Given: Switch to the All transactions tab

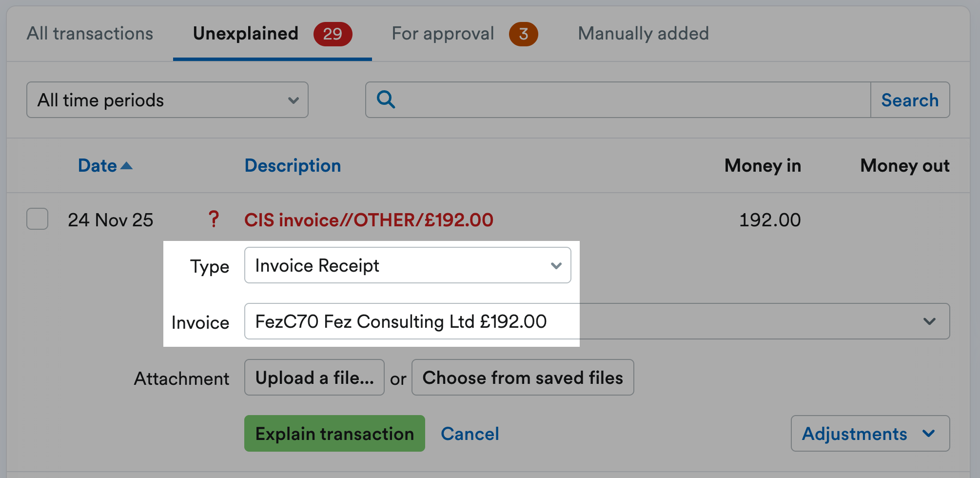Looking at the screenshot, I should (90, 33).
